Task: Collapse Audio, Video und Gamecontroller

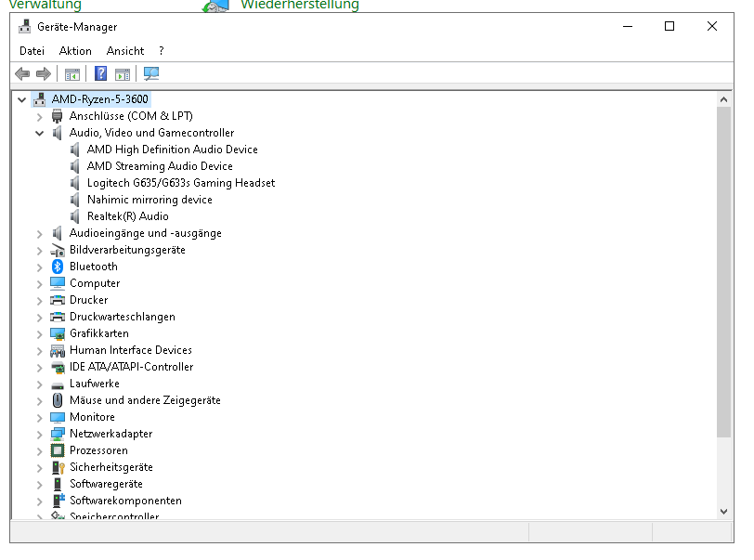Action: click(x=39, y=133)
